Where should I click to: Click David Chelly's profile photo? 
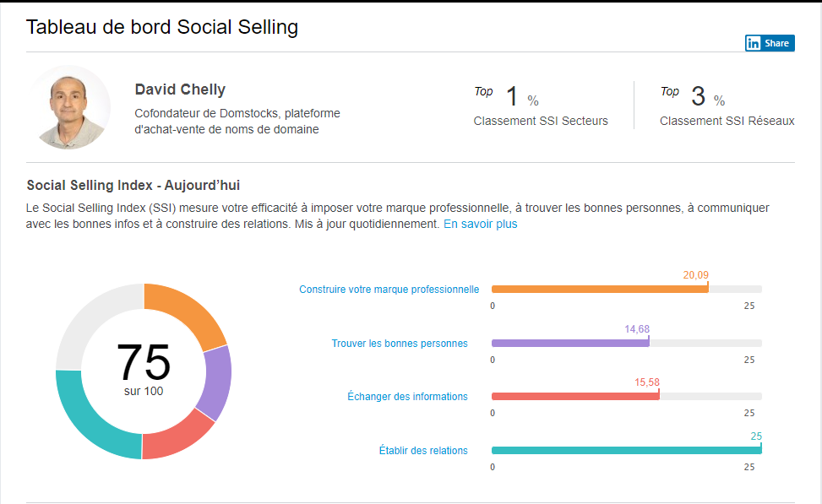70,107
